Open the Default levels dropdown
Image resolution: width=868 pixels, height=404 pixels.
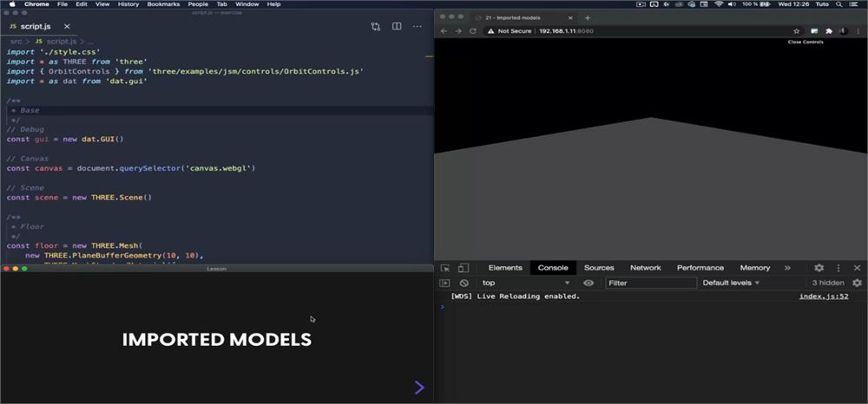point(731,283)
